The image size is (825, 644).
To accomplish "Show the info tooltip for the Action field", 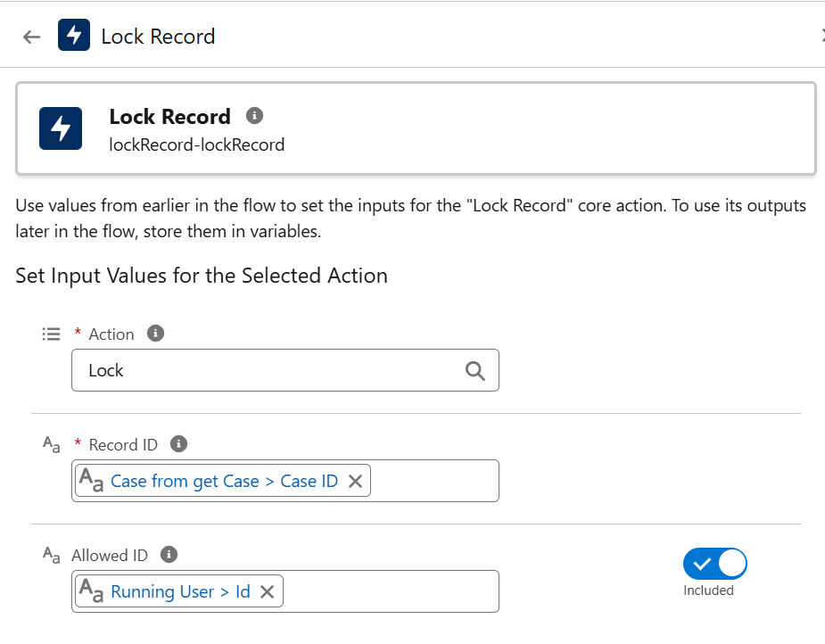I will (155, 334).
